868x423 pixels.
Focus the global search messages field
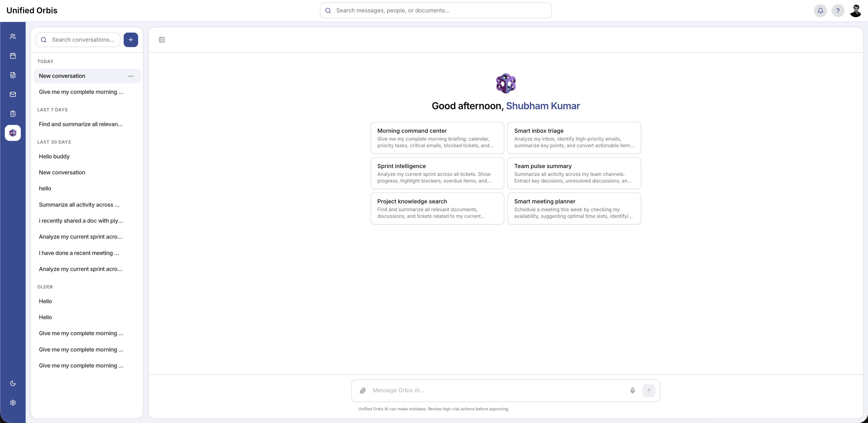click(x=436, y=11)
